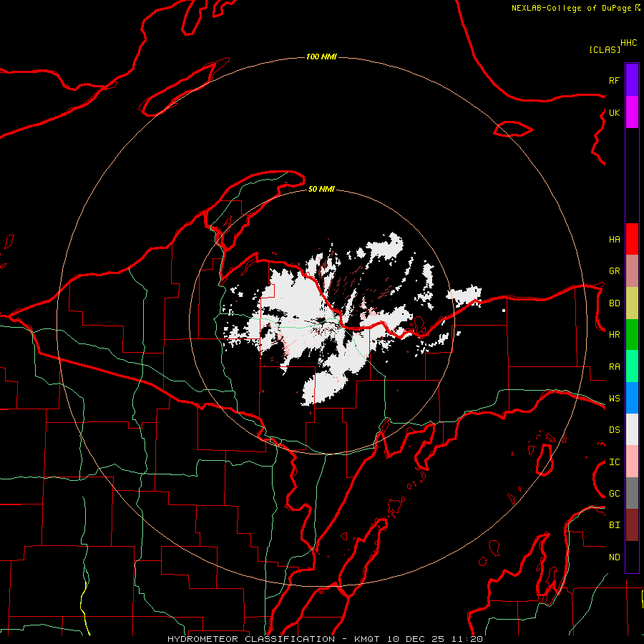Click the DS white legend swatch
Viewport: 644px width, 644px height.
tap(632, 429)
